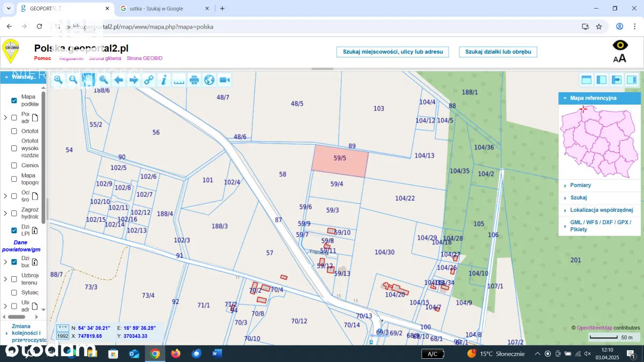This screenshot has width=644, height=362.
Task: Uncheck the Mapa podkładowa layer checkbox
Action: [x=14, y=100]
